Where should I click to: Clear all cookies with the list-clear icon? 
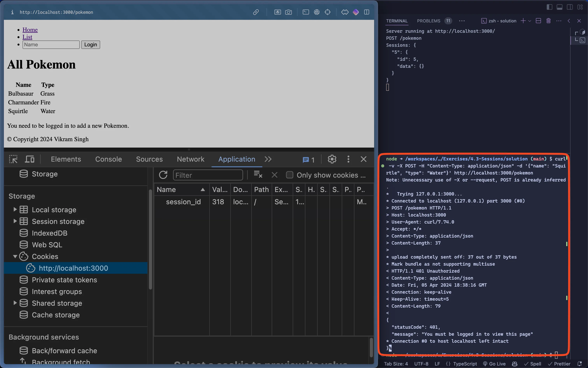258,174
